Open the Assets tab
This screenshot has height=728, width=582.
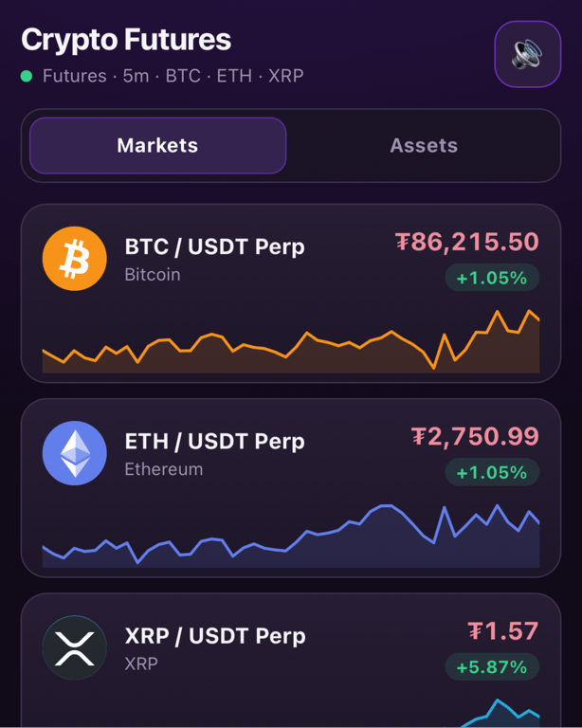coord(424,145)
